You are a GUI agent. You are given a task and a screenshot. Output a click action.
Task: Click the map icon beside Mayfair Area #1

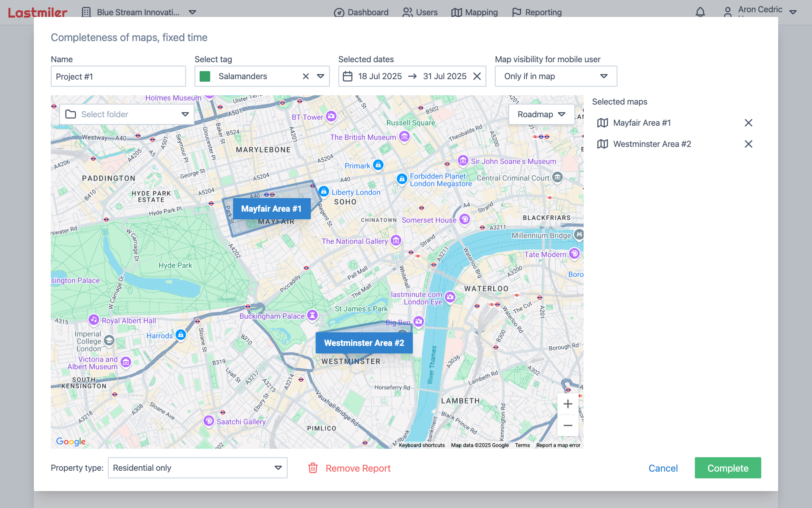click(x=603, y=123)
